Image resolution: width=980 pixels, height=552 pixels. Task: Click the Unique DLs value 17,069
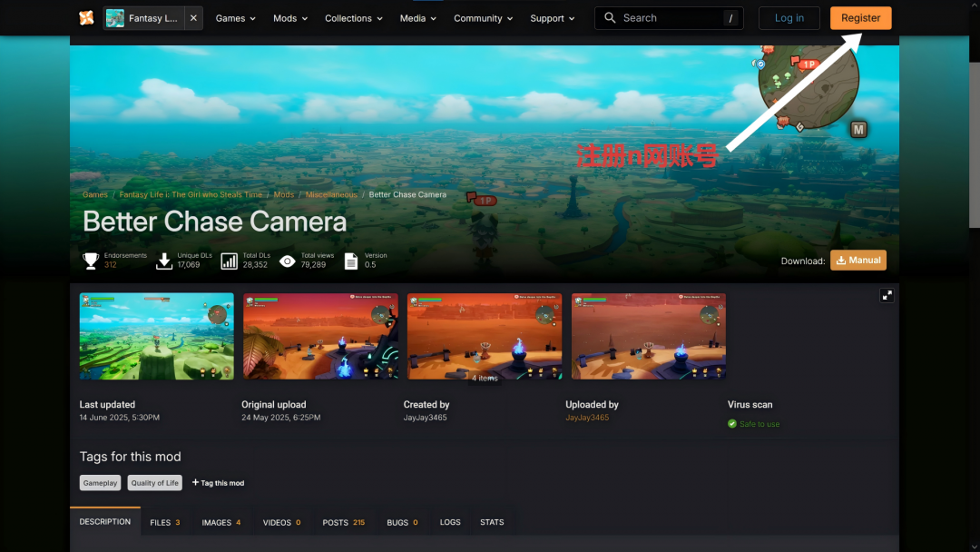pos(189,265)
